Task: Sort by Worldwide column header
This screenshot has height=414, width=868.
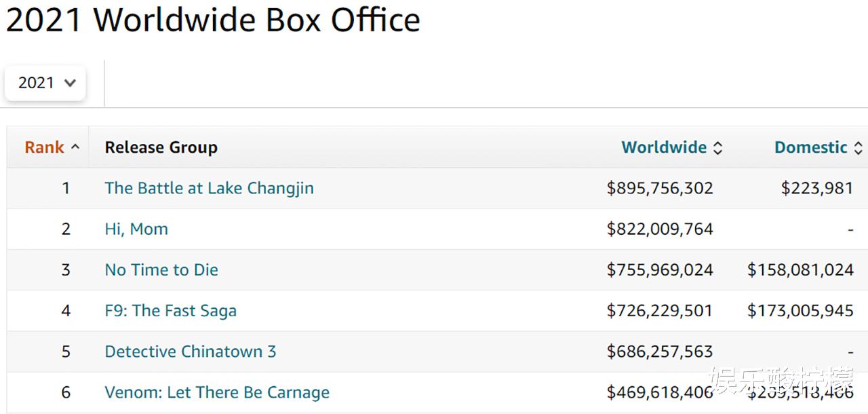Action: pyautogui.click(x=664, y=147)
